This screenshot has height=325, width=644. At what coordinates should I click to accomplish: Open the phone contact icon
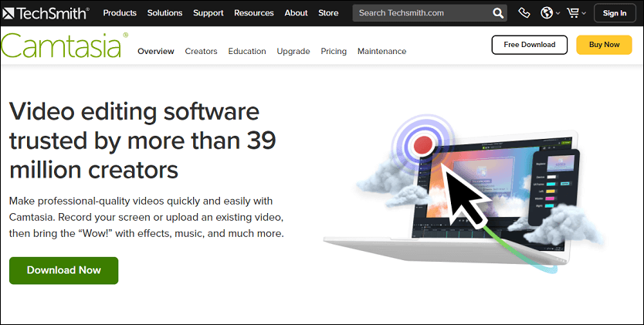[524, 13]
